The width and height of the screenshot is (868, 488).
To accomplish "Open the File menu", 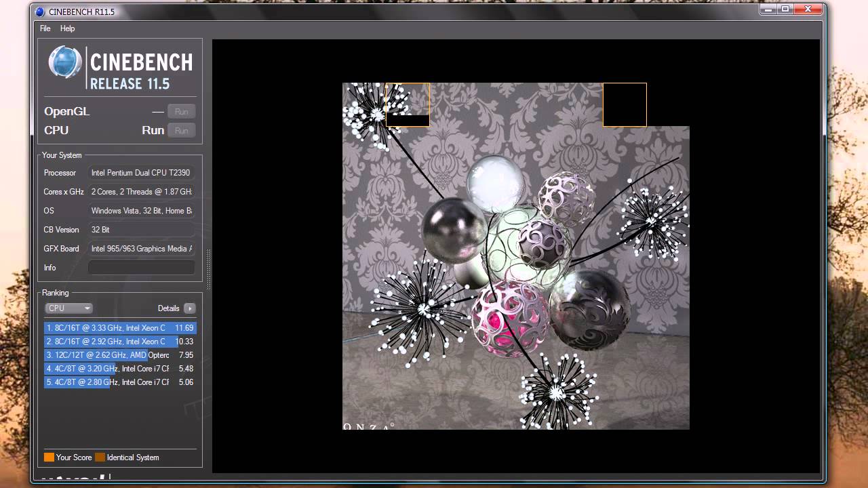I will 45,28.
